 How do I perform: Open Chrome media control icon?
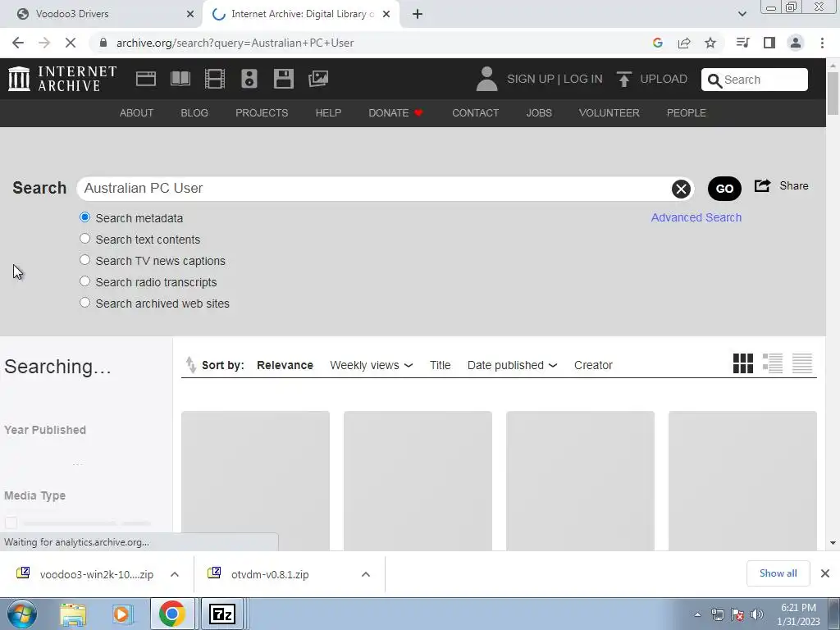coord(742,43)
